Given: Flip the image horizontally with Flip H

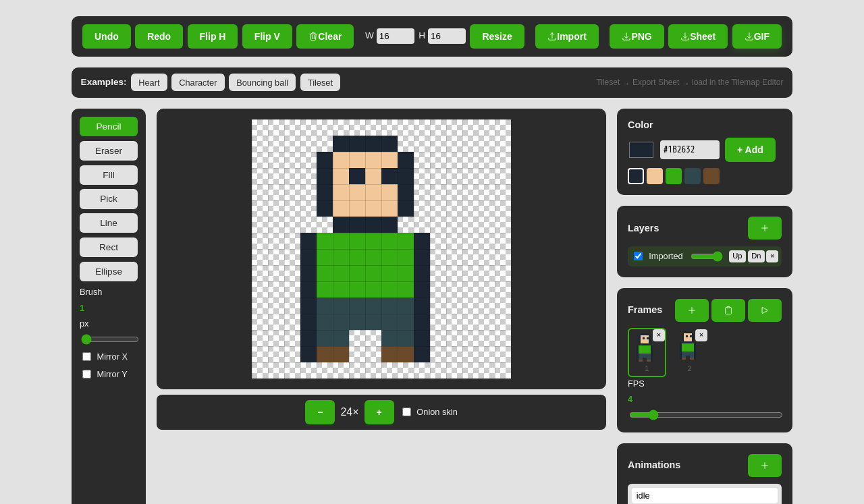Looking at the screenshot, I should pyautogui.click(x=213, y=36).
